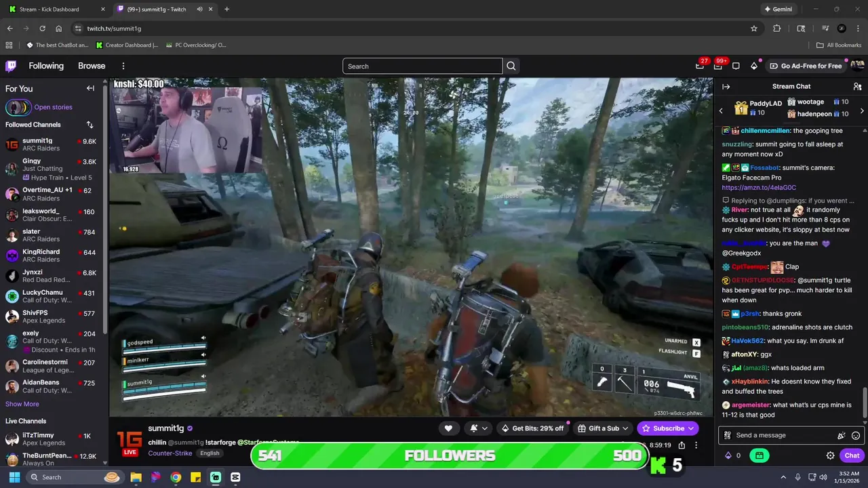Open the Twitch home logo
This screenshot has width=868, height=488.
[11, 66]
